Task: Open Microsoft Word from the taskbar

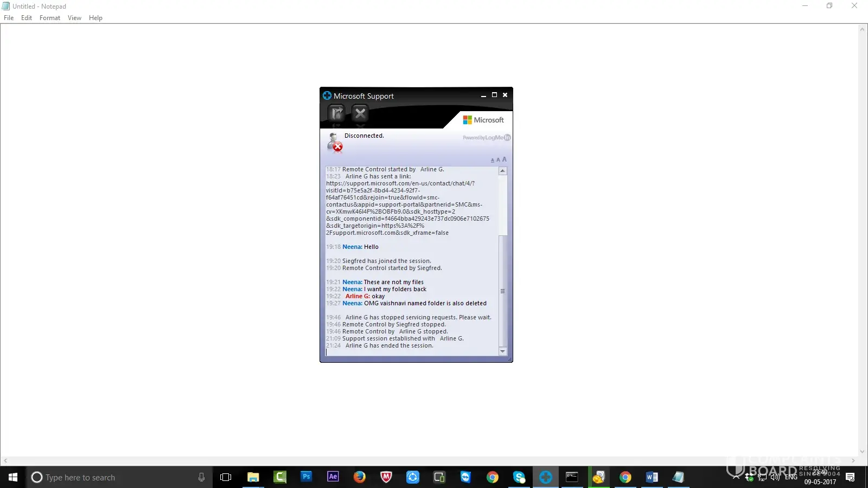Action: 652,477
